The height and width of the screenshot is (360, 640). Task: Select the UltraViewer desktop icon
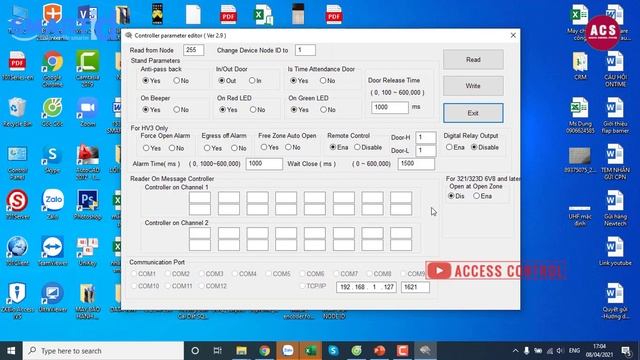[x=52, y=298]
